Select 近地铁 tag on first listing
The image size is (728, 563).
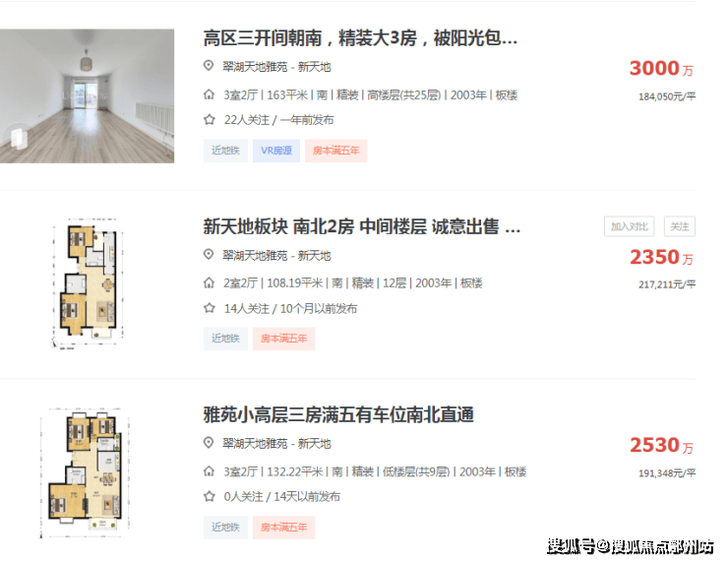(225, 151)
